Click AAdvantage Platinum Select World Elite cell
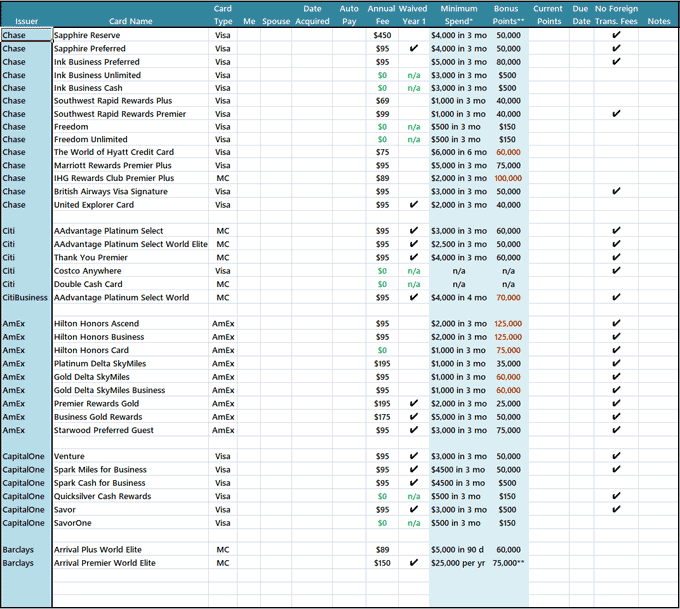Viewport: 680px width, 609px height. pyautogui.click(x=130, y=244)
